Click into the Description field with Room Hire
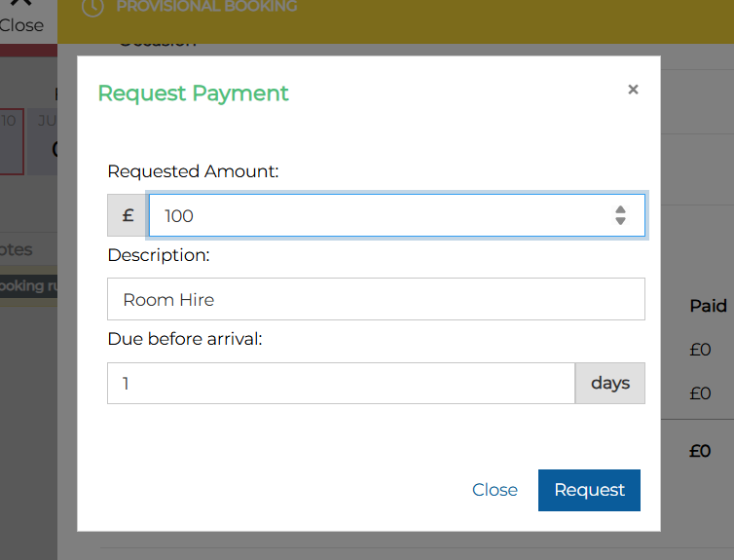Screen dimensions: 734x560 [x=376, y=299]
